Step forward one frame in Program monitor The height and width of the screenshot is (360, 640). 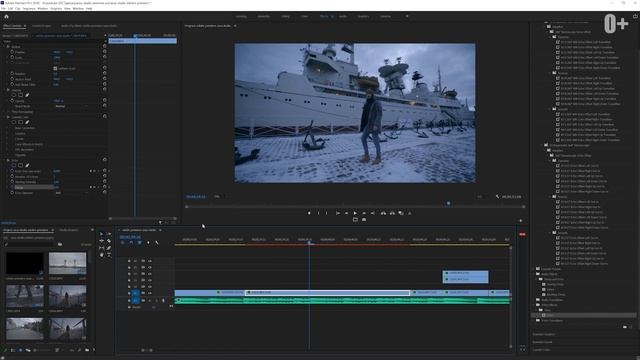[364, 213]
